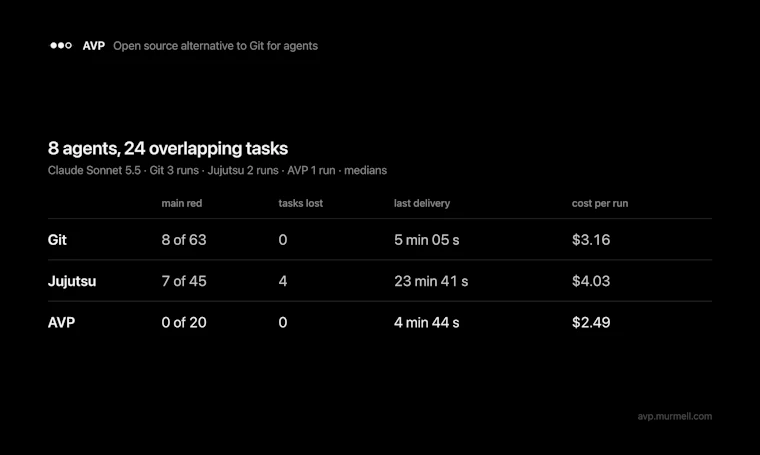Click Jujutsu's tasks lost value 4
Viewport: 760px width, 455px height.
(283, 281)
